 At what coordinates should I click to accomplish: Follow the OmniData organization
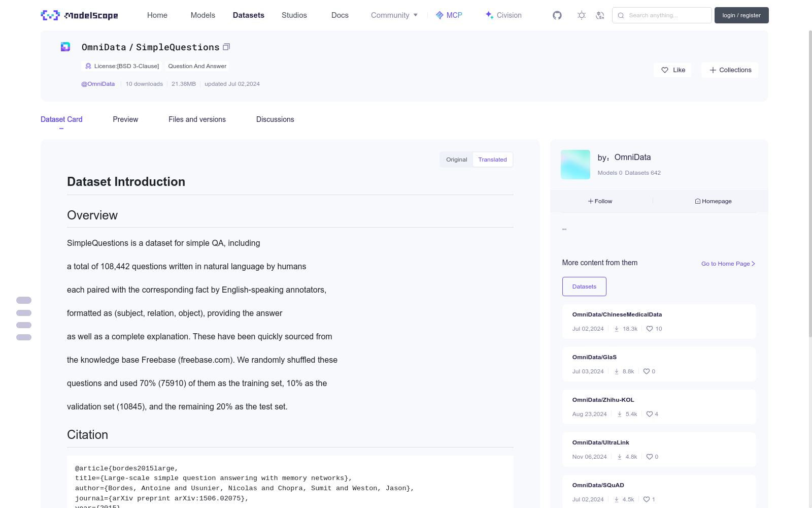click(600, 201)
